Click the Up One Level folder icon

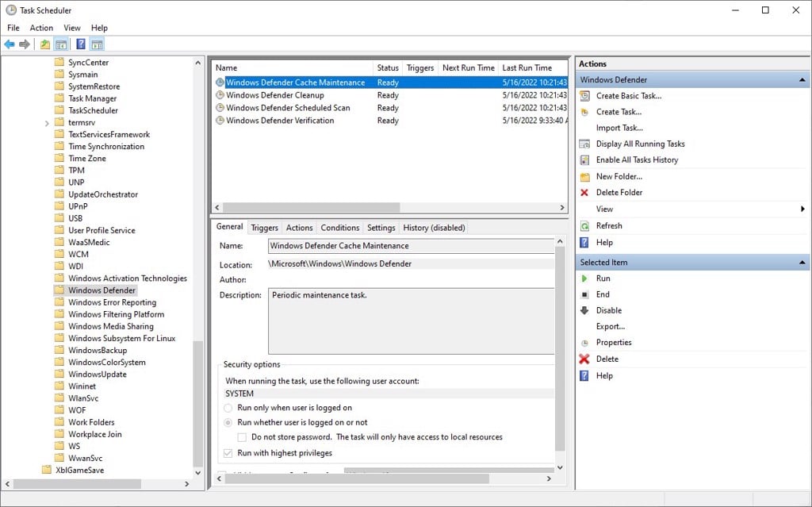[45, 44]
